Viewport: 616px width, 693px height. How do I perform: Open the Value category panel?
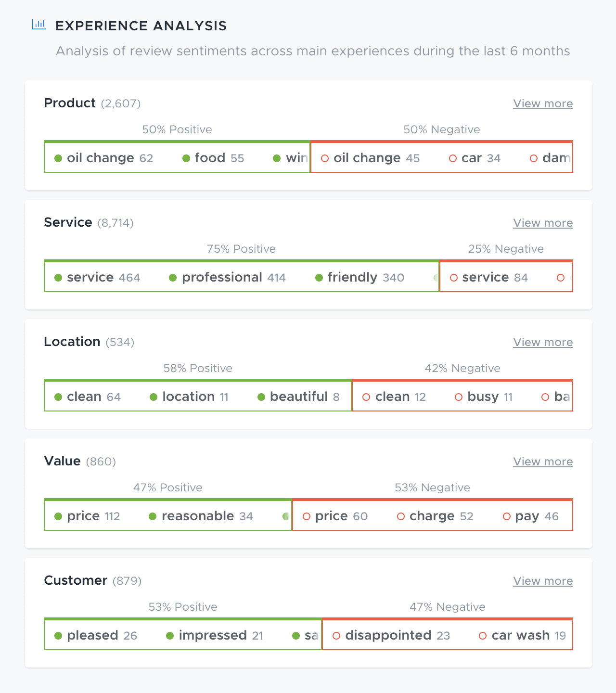click(62, 461)
